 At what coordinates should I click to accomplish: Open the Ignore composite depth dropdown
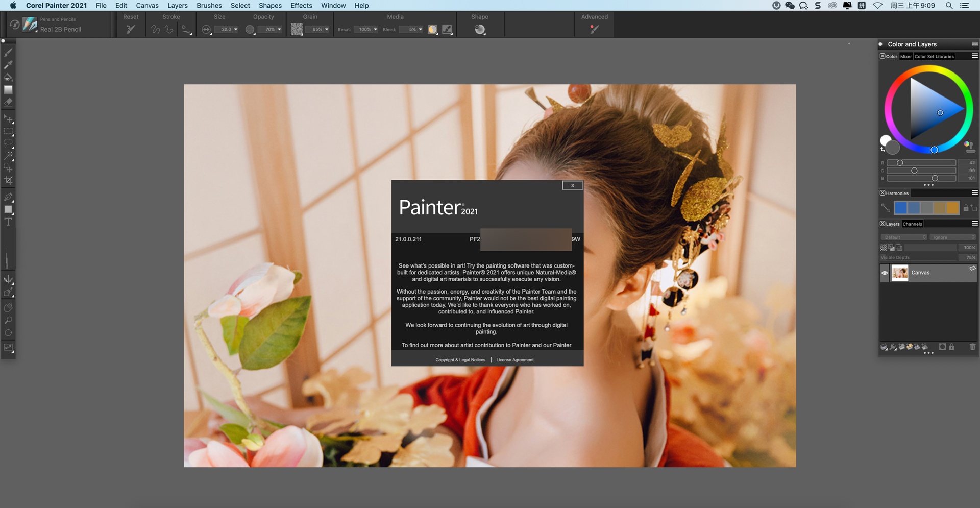click(952, 237)
